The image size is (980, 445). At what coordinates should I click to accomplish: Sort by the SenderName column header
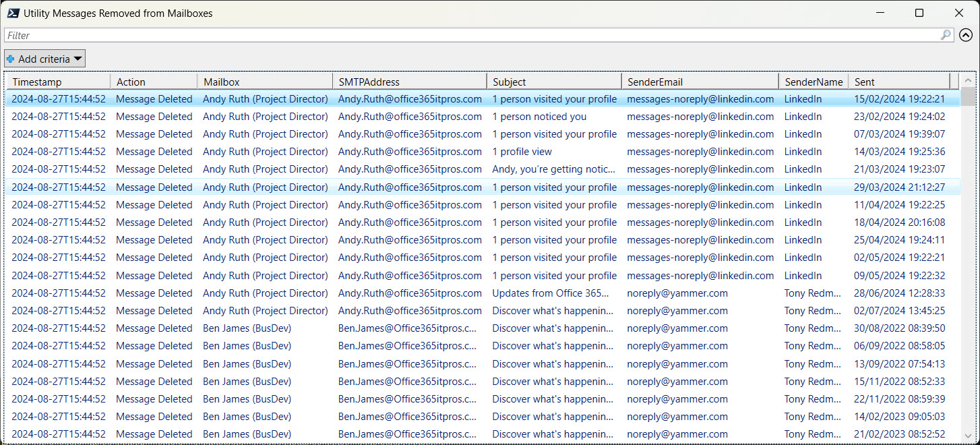click(814, 81)
